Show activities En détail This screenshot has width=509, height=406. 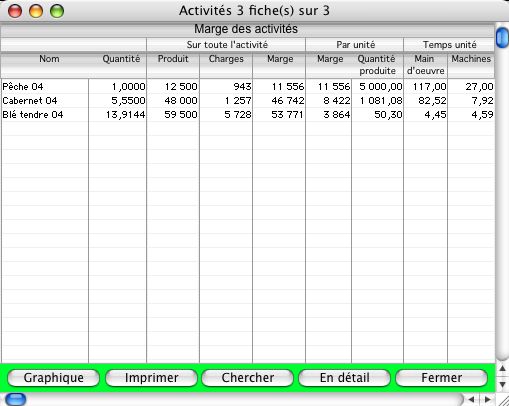344,378
